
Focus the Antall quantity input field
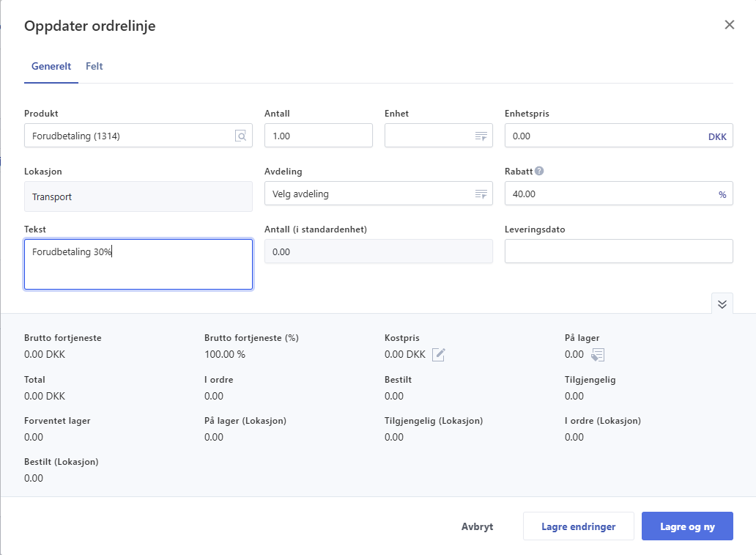(318, 136)
